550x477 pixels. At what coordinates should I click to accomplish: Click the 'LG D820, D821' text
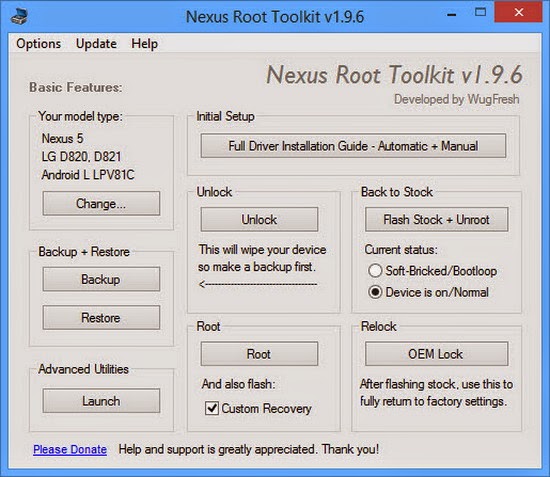point(81,156)
